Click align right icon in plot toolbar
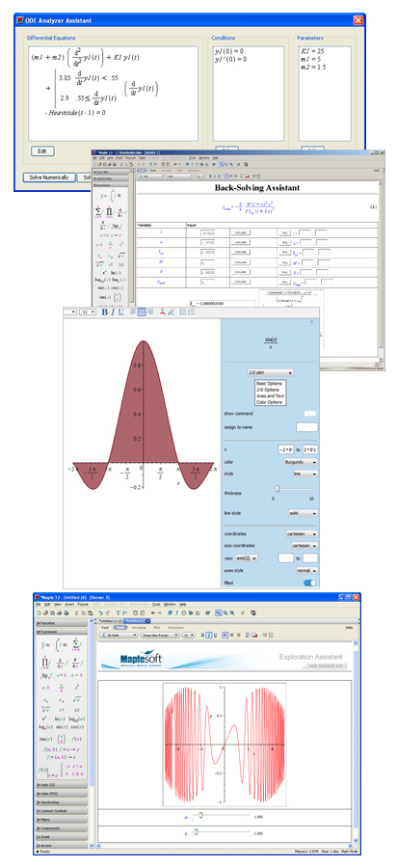 click(149, 312)
